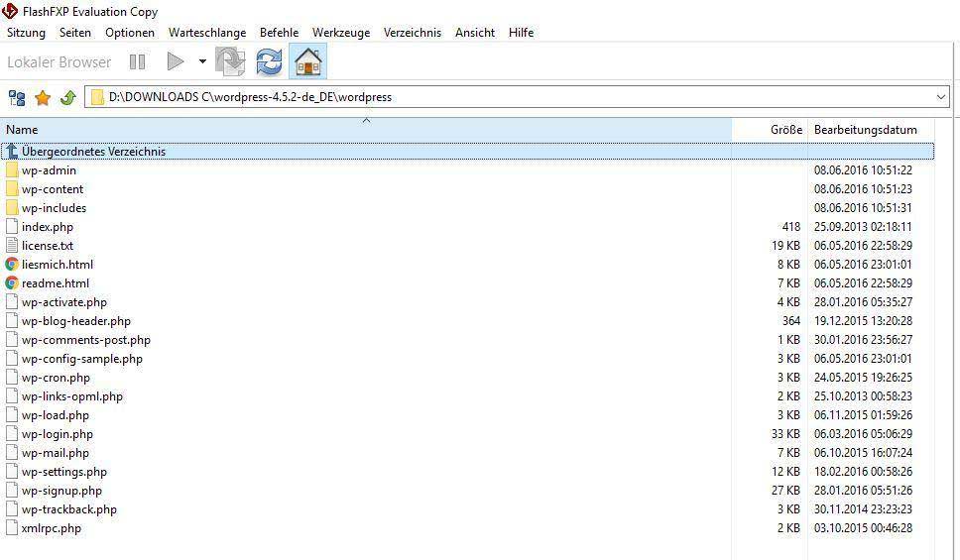Image resolution: width=960 pixels, height=560 pixels.
Task: Click the wp-admin folder icon
Action: pos(12,170)
